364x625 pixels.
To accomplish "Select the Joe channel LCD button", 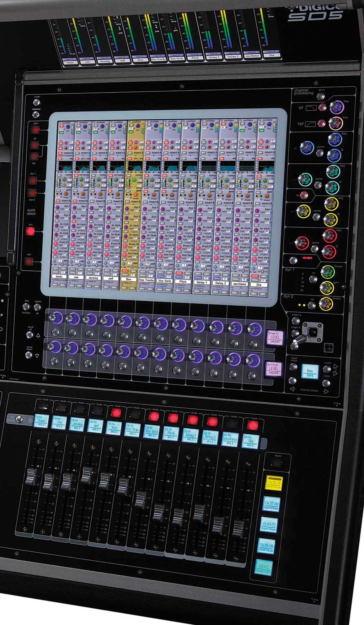I will (x=59, y=423).
